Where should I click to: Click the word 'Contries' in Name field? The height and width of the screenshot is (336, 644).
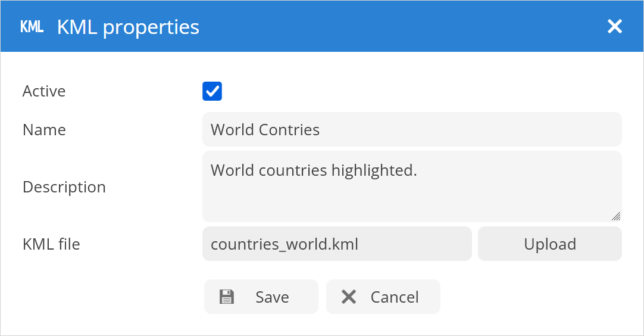(x=289, y=130)
